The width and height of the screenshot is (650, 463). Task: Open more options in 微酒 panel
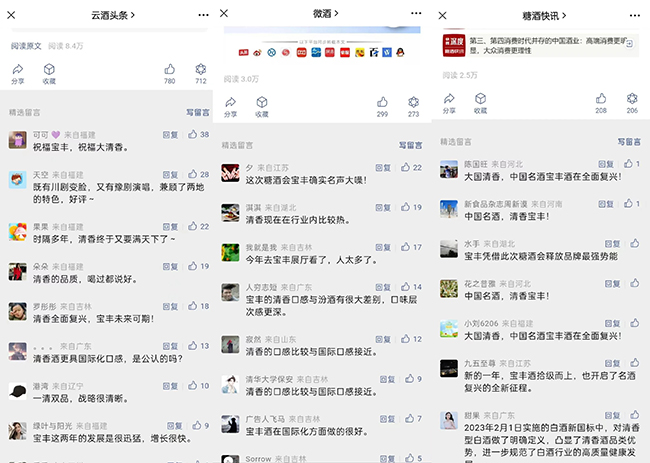tap(416, 13)
